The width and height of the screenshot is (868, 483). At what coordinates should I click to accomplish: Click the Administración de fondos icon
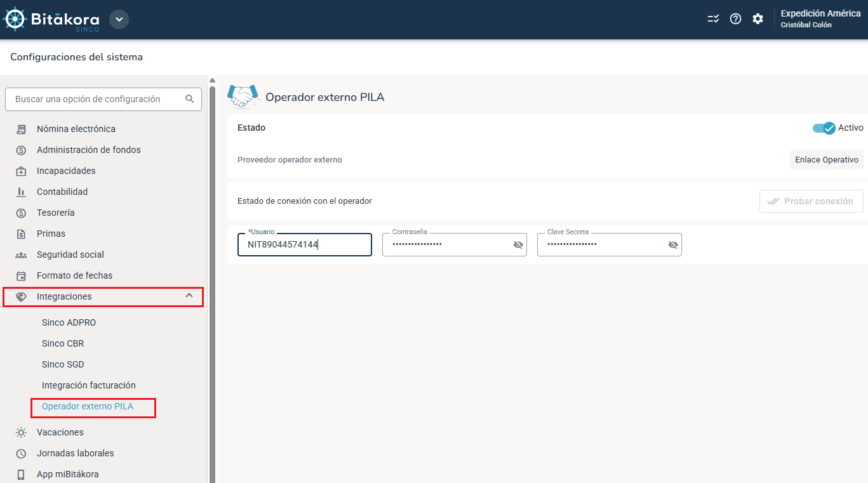coord(22,149)
